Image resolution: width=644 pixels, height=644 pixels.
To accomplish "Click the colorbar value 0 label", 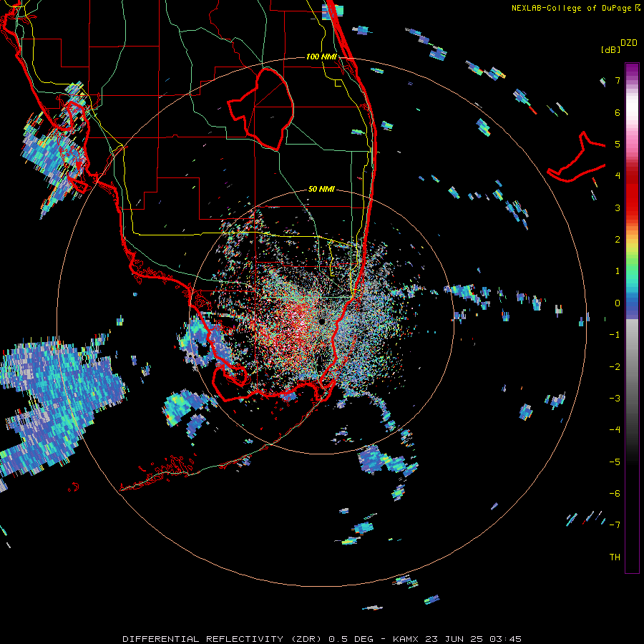I will [x=618, y=303].
